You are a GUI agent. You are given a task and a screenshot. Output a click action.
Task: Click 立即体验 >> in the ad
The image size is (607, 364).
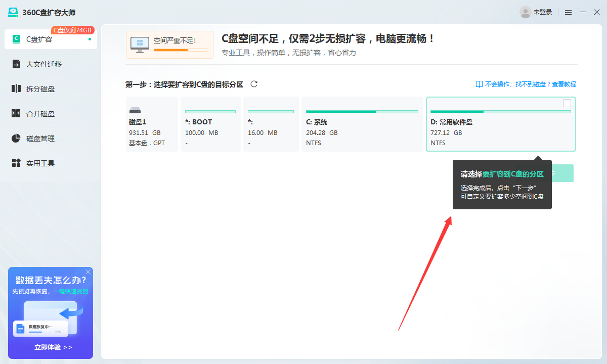pos(53,347)
